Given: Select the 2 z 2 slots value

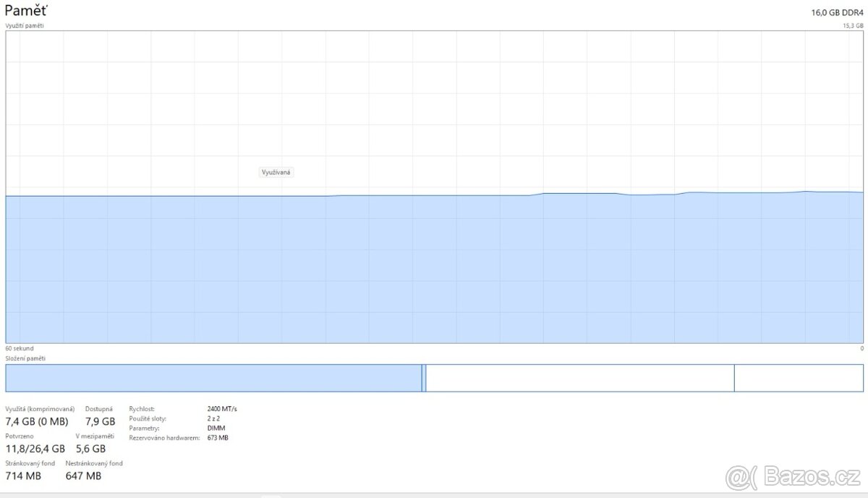Looking at the screenshot, I should pos(213,418).
